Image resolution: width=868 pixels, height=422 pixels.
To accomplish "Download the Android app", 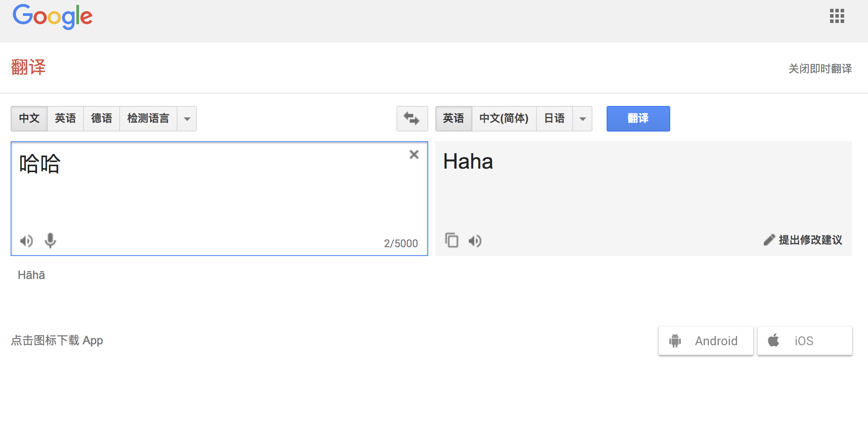I will tap(706, 341).
